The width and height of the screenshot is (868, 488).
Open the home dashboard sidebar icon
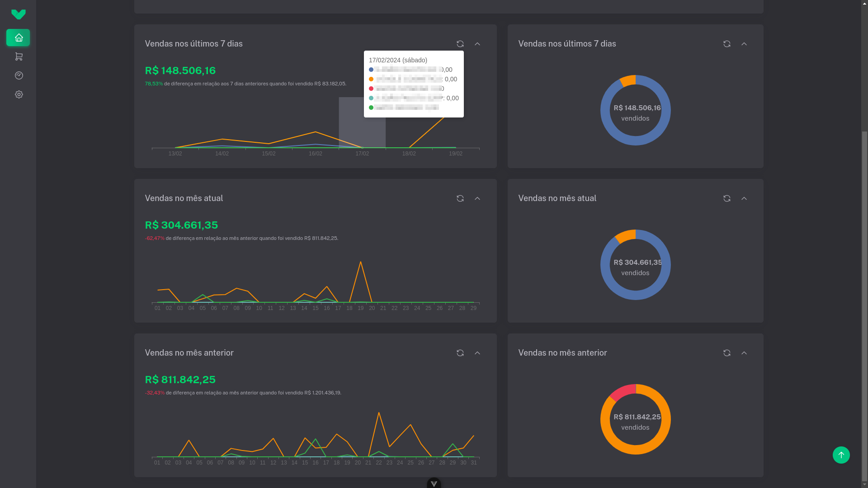click(18, 38)
